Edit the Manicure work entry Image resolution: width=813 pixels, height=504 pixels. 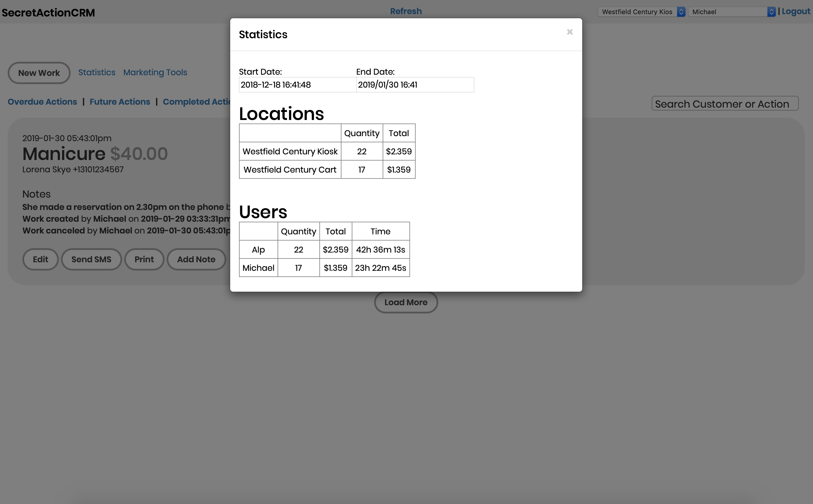coord(40,259)
